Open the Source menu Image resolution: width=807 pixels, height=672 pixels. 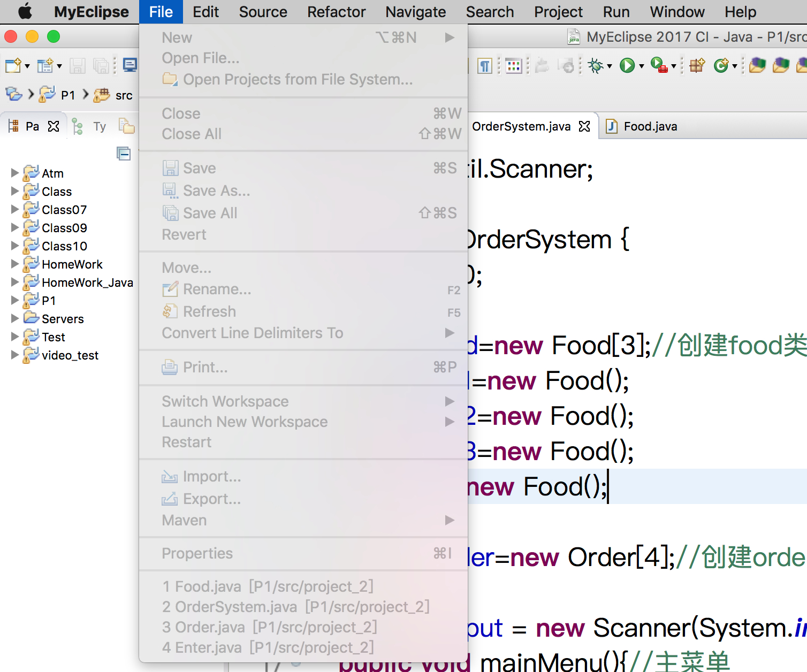click(263, 12)
